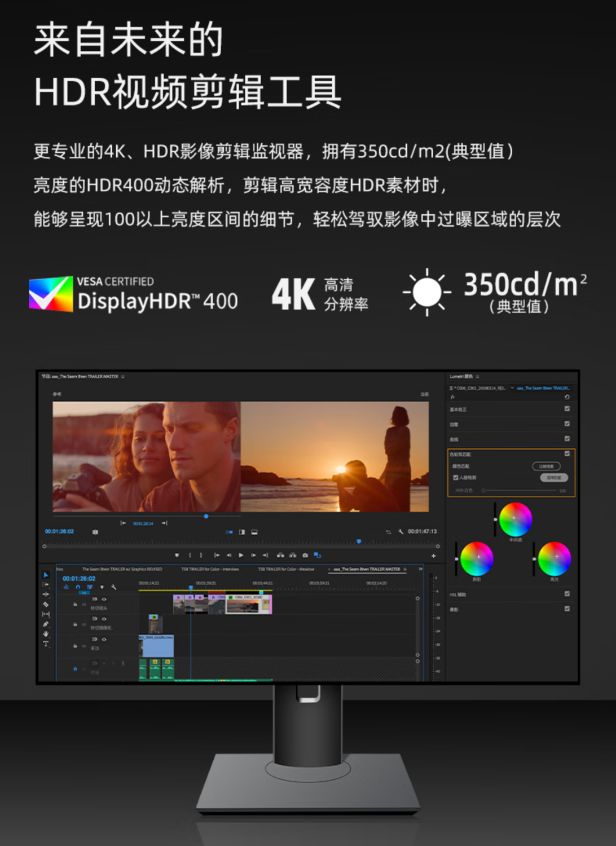Switch to TSB TRAILER for Color - Interview tab
This screenshot has height=846, width=616.
click(x=210, y=569)
